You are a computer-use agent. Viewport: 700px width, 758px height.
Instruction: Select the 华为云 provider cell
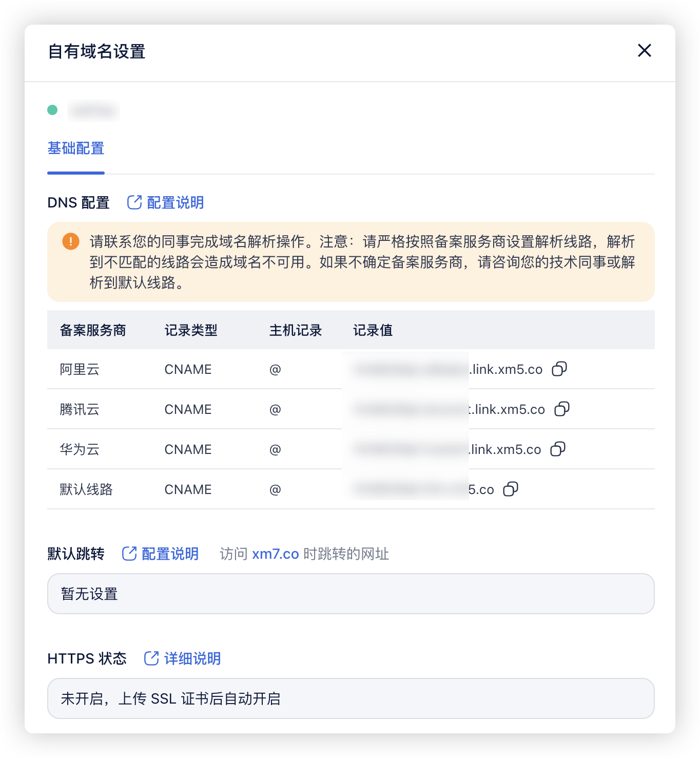point(80,449)
